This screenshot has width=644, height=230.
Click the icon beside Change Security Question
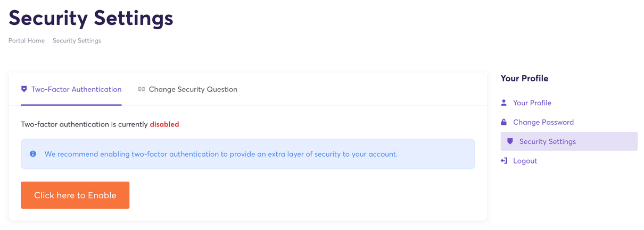[141, 89]
